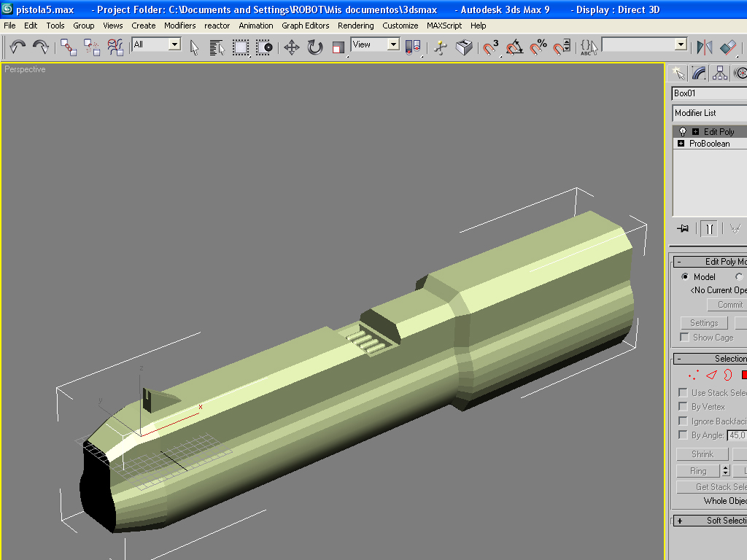Click the Ring spinner arrows
Viewport: 747px width, 560px height.
point(726,471)
